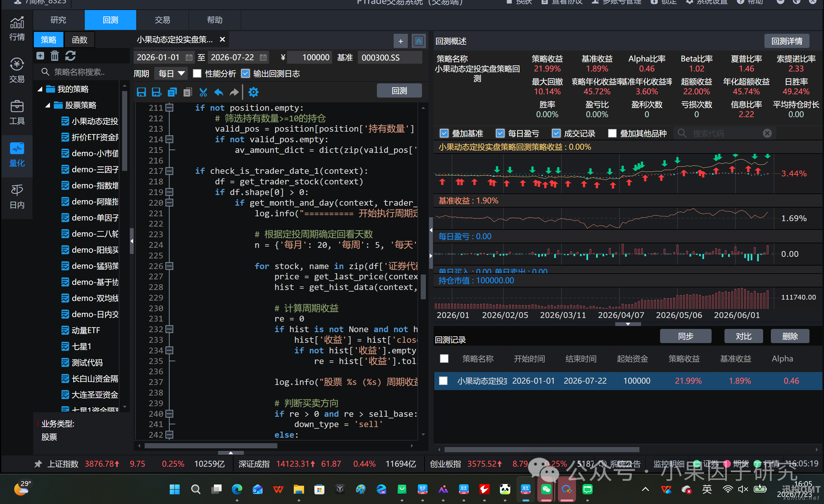Toggle 叠加基准 checkbox
Image resolution: width=824 pixels, height=504 pixels.
(444, 133)
